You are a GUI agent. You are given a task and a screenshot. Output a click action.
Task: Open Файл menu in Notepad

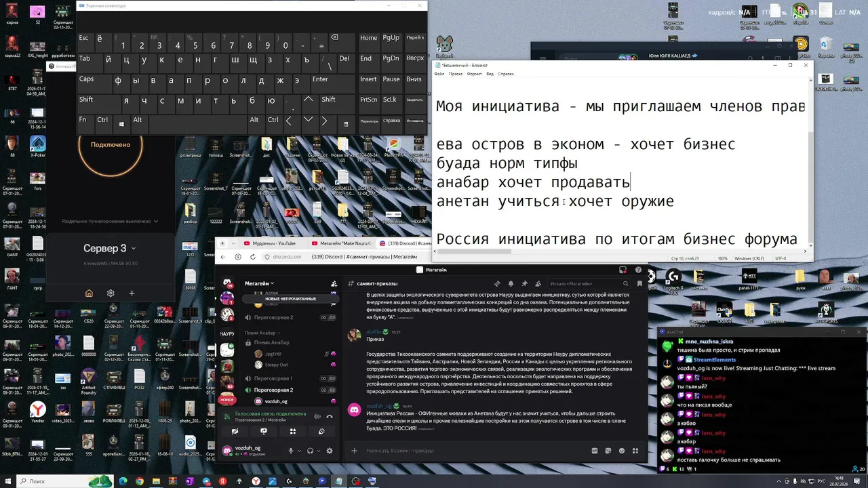coord(439,74)
